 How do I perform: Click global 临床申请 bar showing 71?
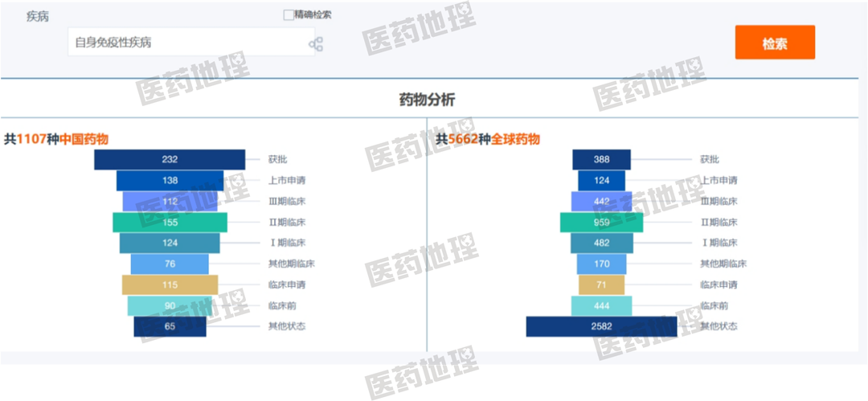coord(601,284)
